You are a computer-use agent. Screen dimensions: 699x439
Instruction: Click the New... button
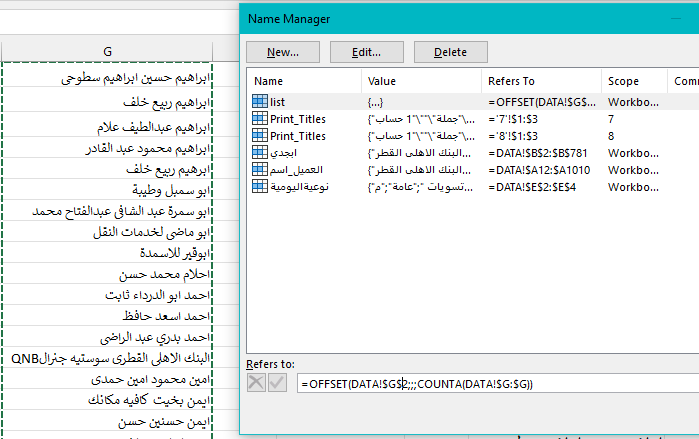pyautogui.click(x=282, y=52)
